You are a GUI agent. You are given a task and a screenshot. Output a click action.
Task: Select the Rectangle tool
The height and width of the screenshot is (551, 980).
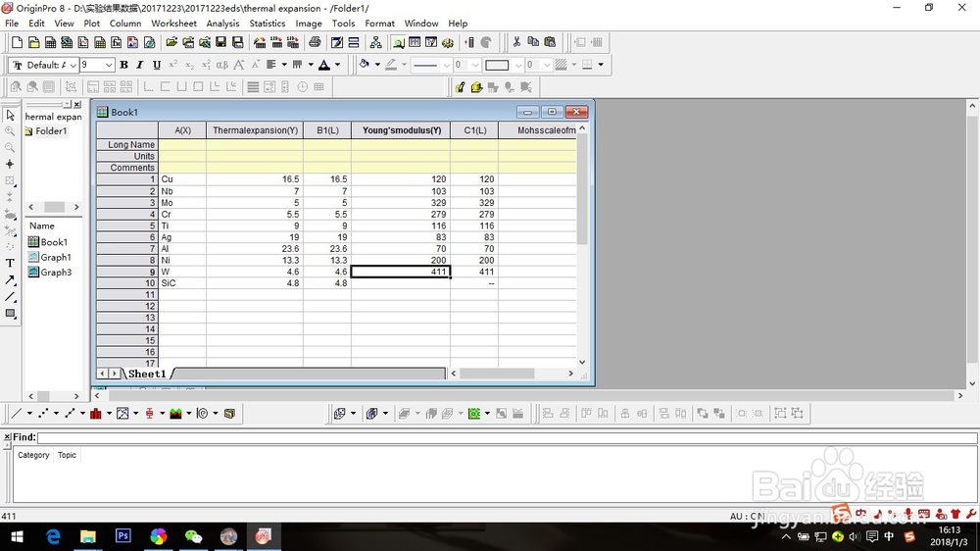point(10,314)
